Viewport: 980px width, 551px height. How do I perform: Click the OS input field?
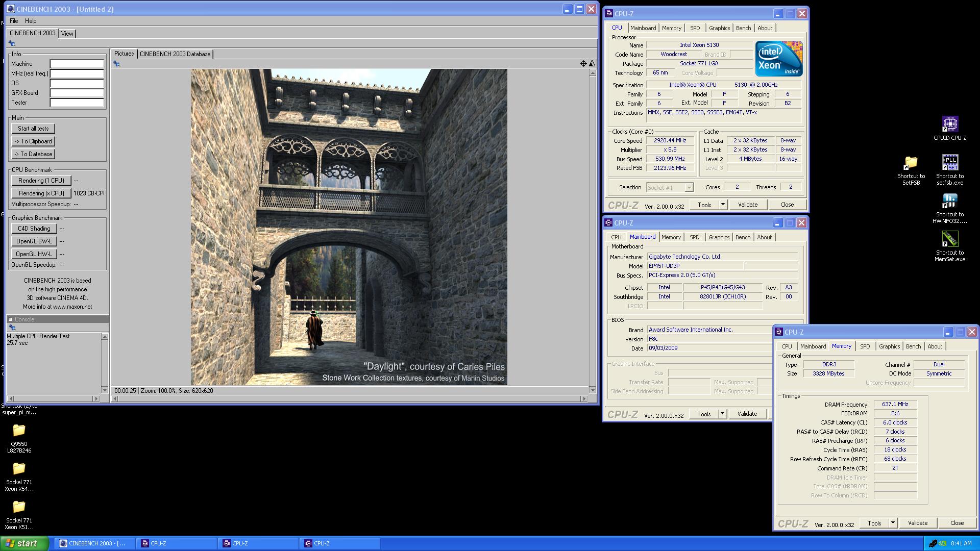point(77,83)
